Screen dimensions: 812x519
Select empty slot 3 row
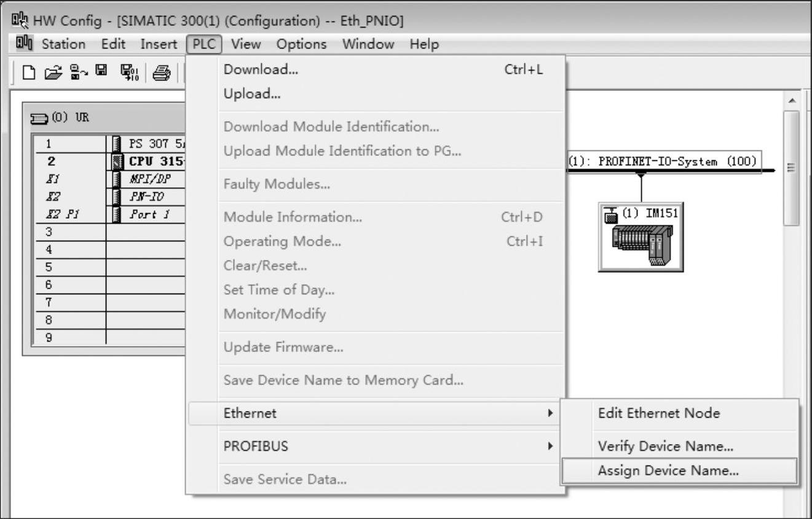109,232
